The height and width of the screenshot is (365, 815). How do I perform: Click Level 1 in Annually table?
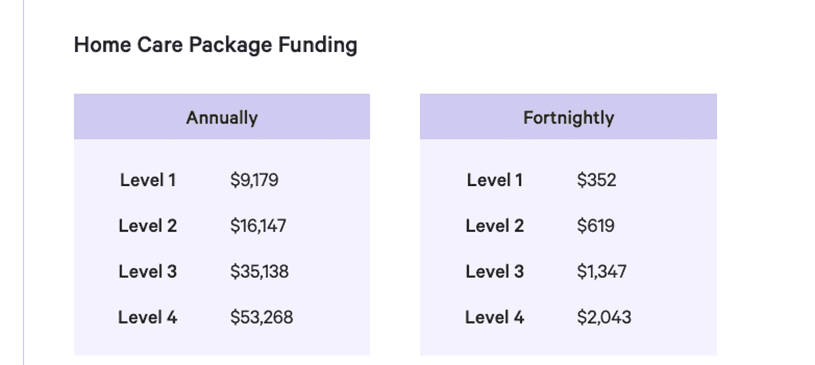pos(148,180)
